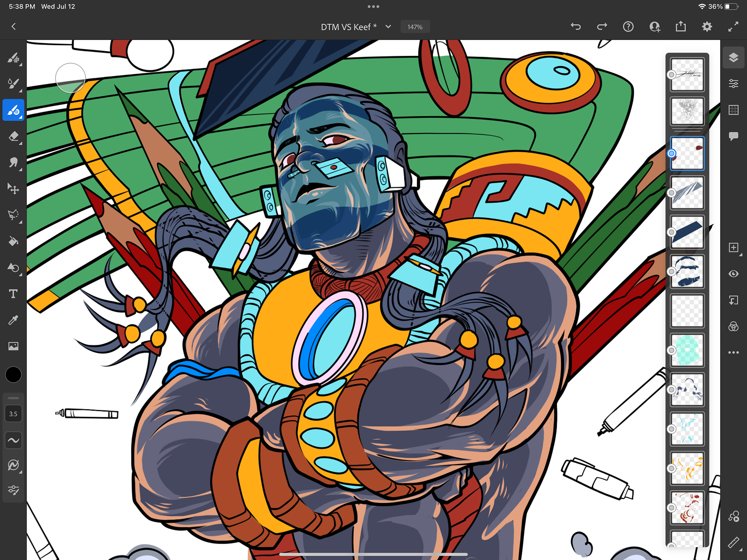The width and height of the screenshot is (747, 560).
Task: Open the three-dot layer actions menu
Action: click(733, 353)
